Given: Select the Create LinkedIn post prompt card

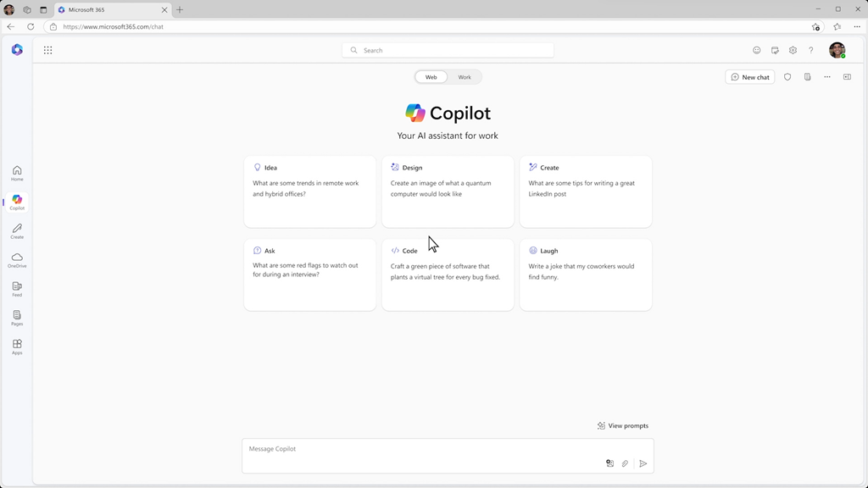Looking at the screenshot, I should (586, 191).
